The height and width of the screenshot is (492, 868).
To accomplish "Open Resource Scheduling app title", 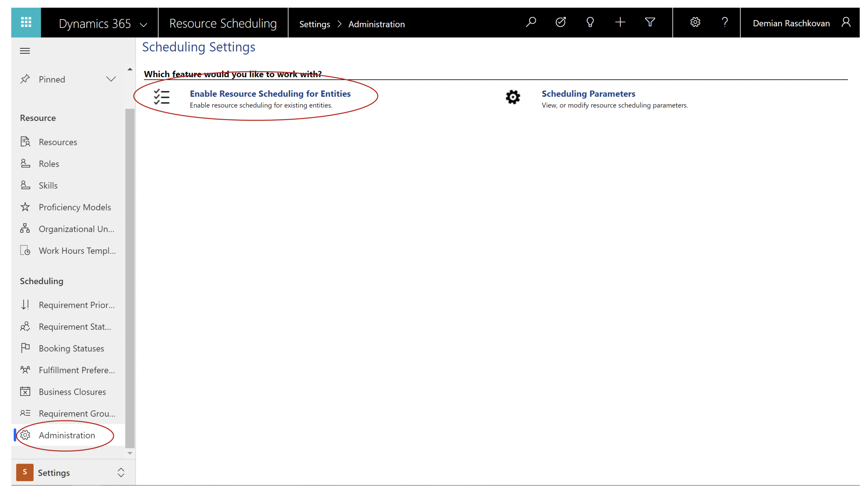I will (223, 23).
